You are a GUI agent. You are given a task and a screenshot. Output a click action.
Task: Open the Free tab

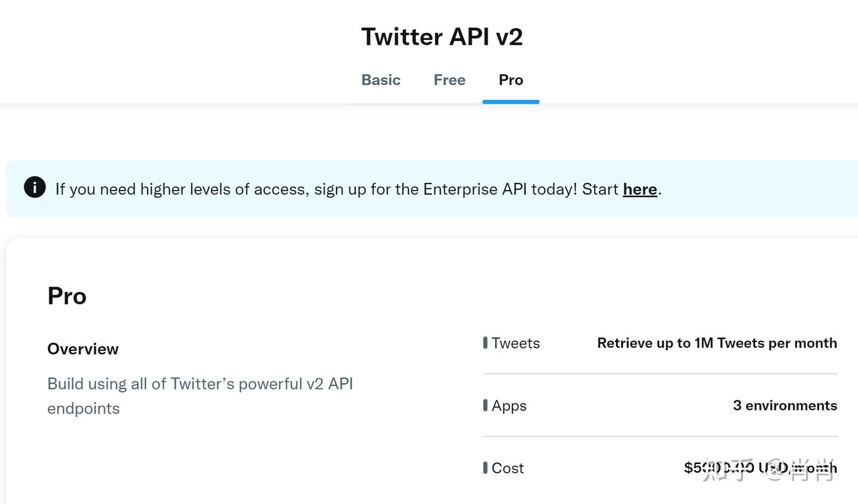tap(449, 80)
